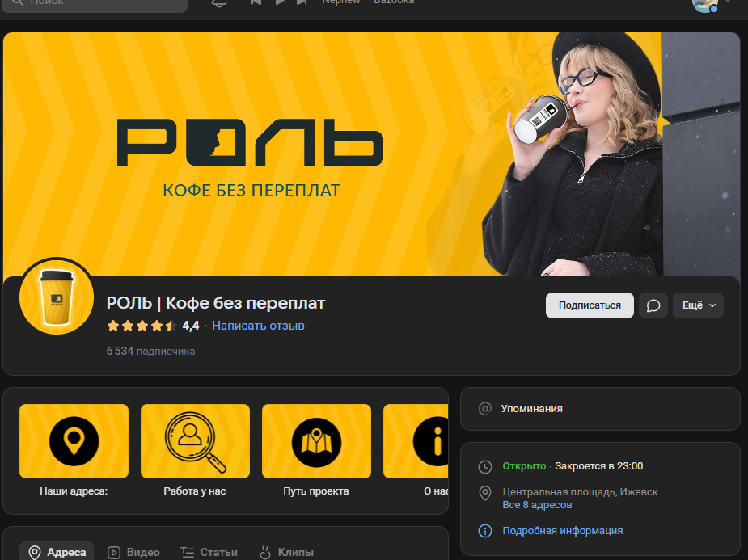Click the community title РОЛЬ | Кофе без переплат
The width and height of the screenshot is (748, 560).
click(216, 303)
